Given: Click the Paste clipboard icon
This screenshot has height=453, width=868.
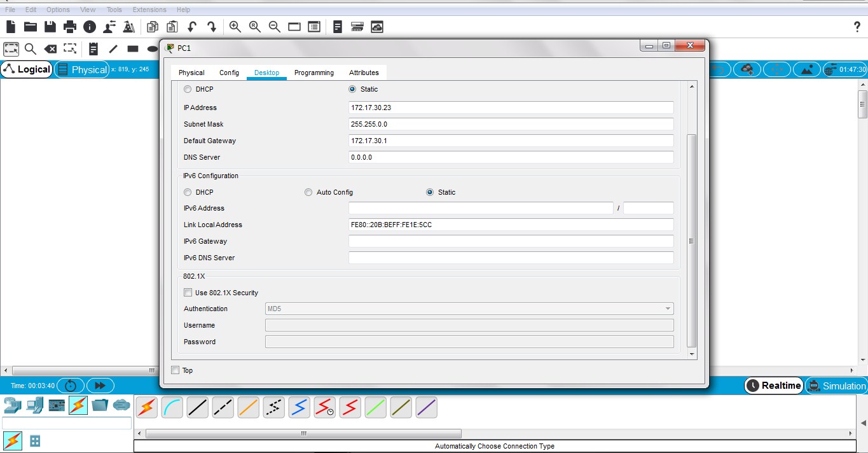Looking at the screenshot, I should (172, 27).
